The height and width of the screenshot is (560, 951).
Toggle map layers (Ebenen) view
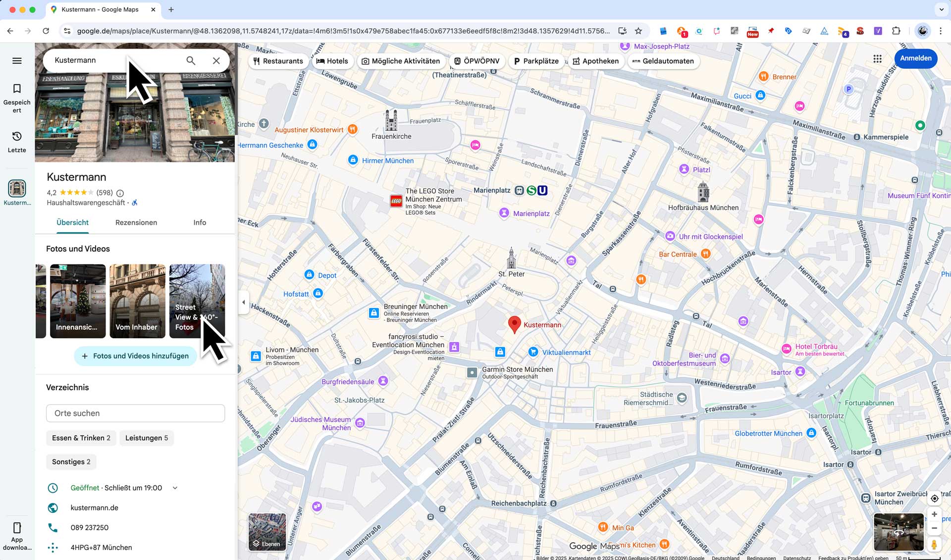click(267, 532)
